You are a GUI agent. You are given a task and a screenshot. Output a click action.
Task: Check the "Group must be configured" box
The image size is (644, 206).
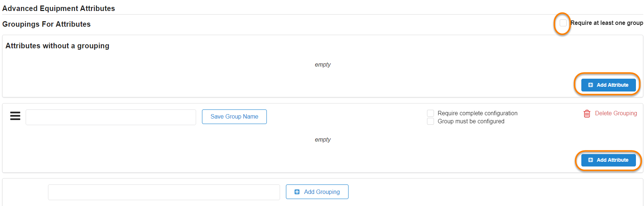point(431,121)
